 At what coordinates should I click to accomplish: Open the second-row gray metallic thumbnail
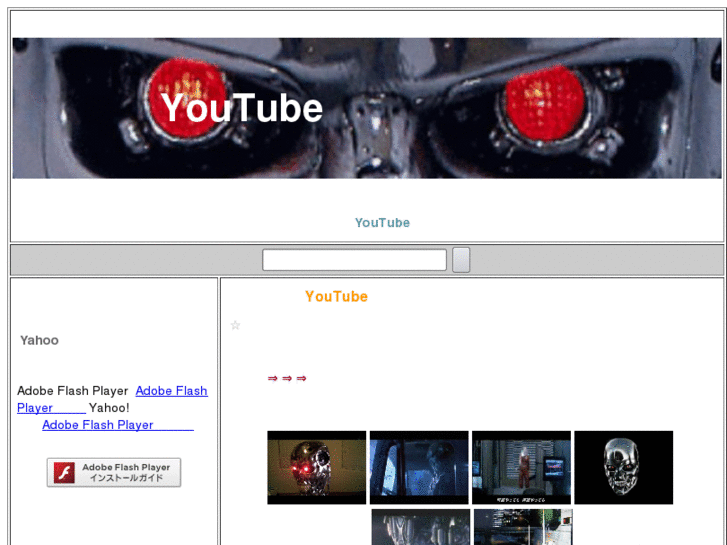click(x=421, y=527)
